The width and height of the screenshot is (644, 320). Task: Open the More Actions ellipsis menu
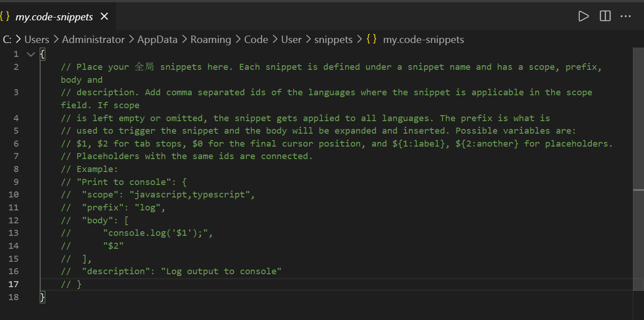(626, 16)
